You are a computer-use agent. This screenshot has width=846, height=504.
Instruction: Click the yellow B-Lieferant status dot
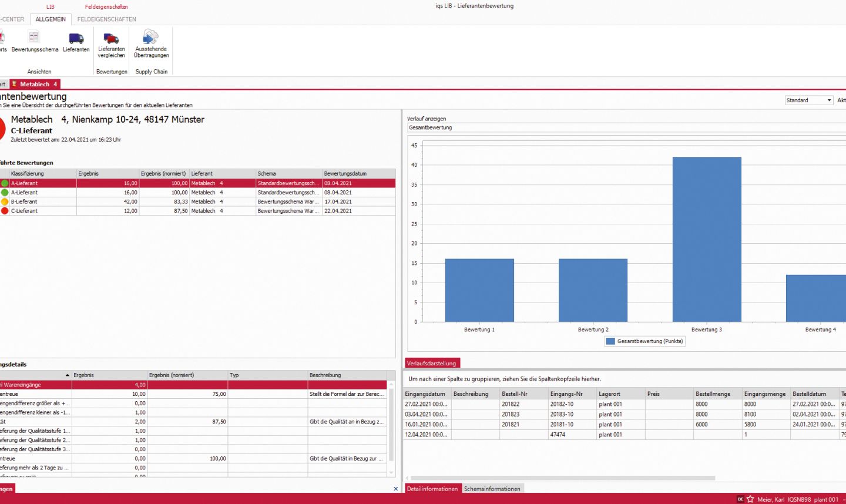tap(5, 201)
